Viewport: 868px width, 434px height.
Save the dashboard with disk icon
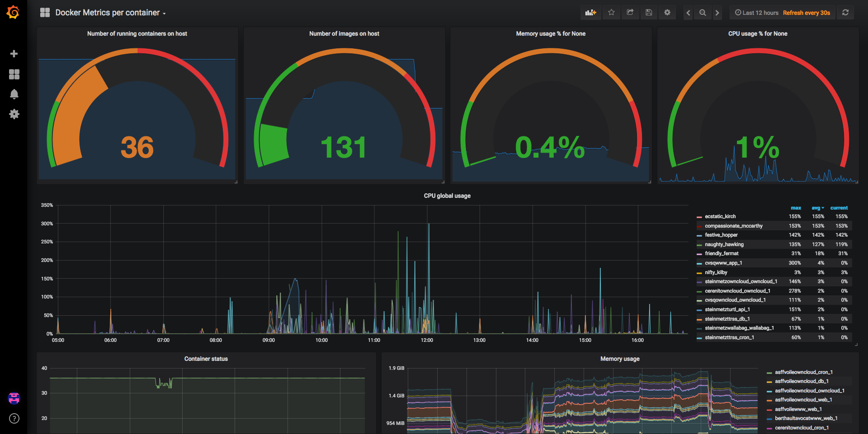click(x=649, y=13)
